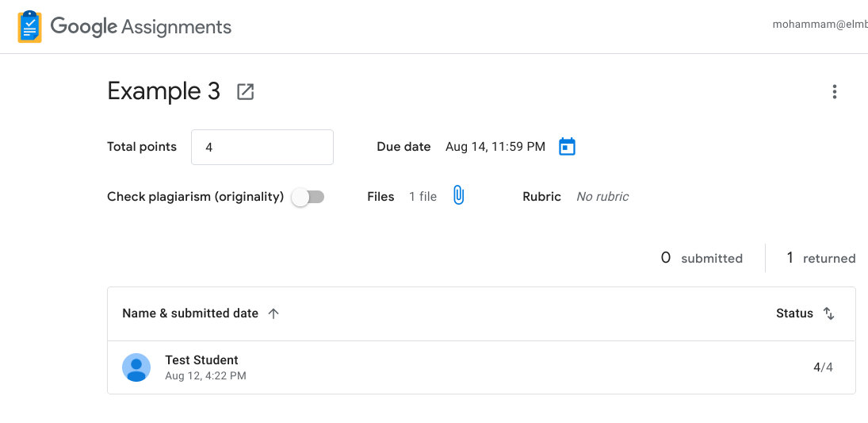Click the Test Student avatar icon
The image size is (868, 423).
[136, 367]
